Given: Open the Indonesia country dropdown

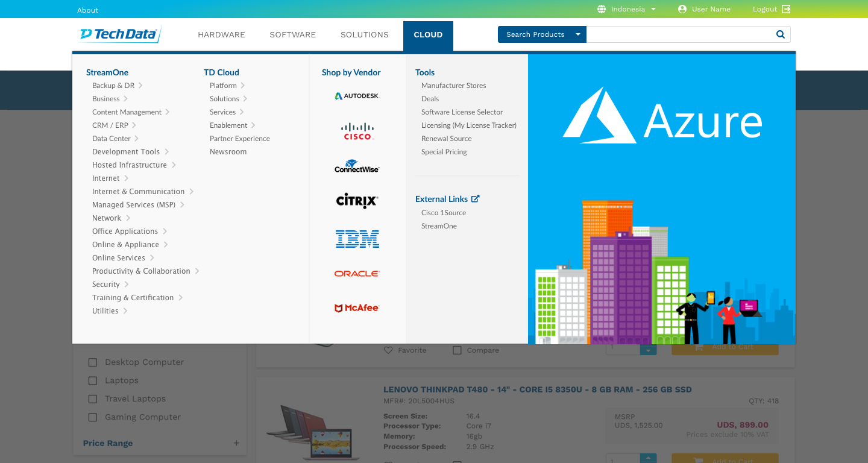Looking at the screenshot, I should pyautogui.click(x=633, y=9).
